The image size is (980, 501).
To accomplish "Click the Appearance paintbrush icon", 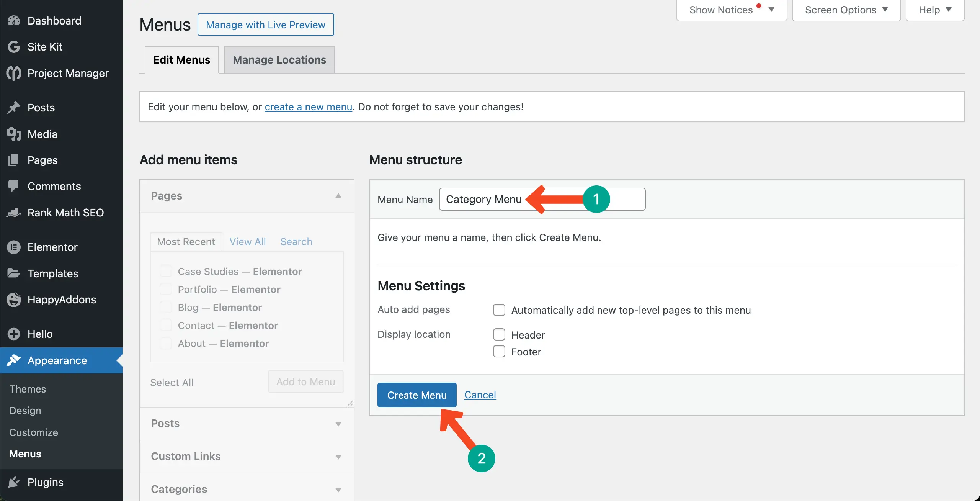I will [x=14, y=360].
